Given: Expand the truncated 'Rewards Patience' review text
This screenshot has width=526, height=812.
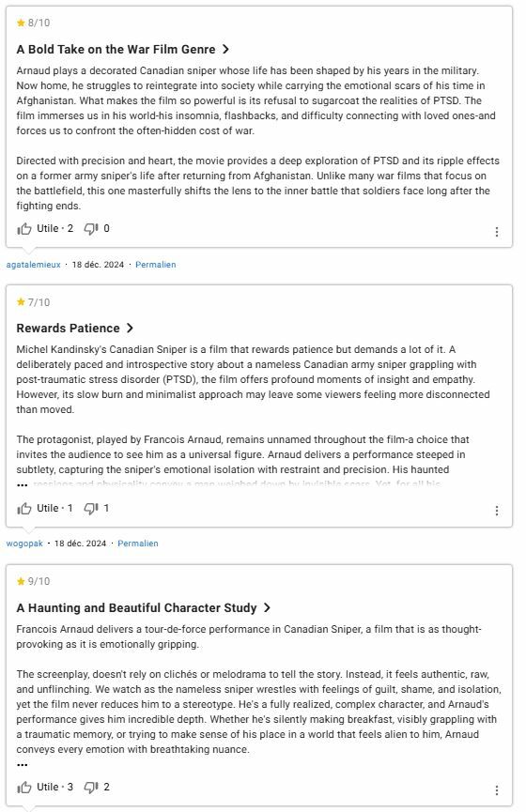Looking at the screenshot, I should 23,485.
